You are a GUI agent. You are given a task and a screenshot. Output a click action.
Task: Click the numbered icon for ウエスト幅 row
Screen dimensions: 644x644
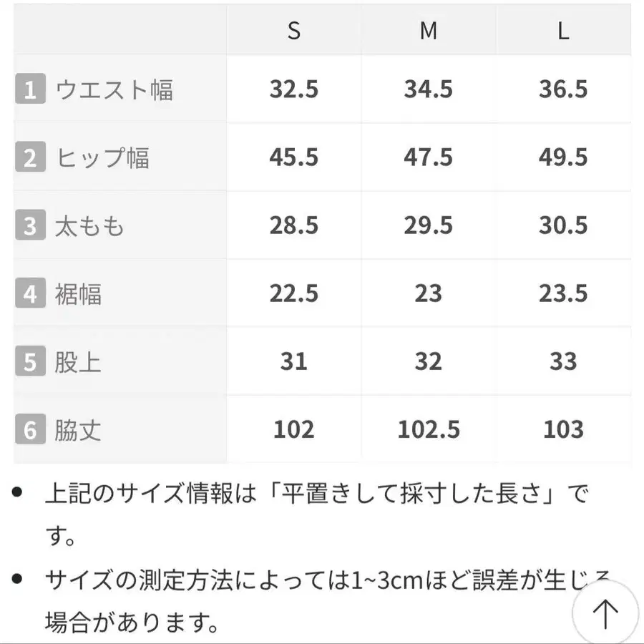click(x=29, y=89)
